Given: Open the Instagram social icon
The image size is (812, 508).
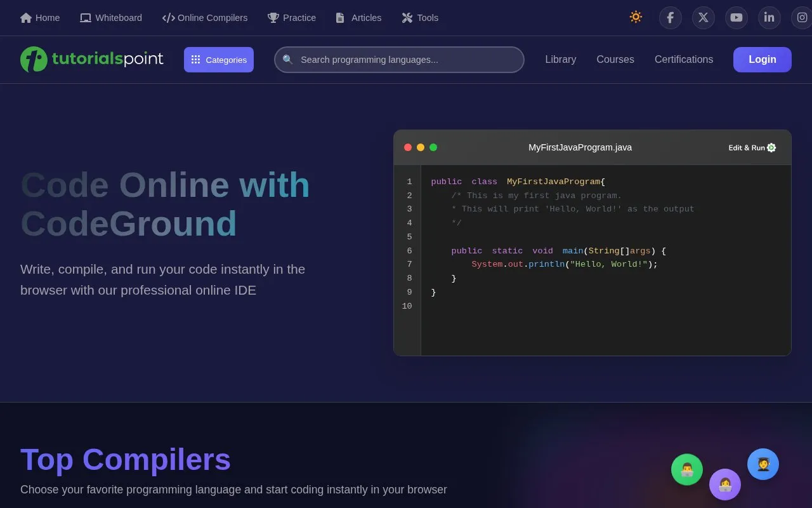Looking at the screenshot, I should 802,18.
